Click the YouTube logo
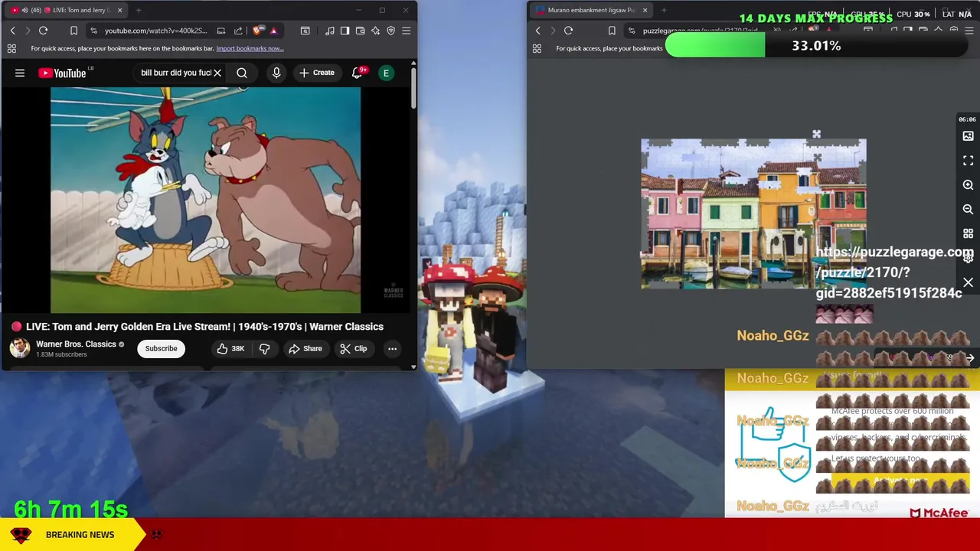The height and width of the screenshot is (551, 980). (x=62, y=73)
